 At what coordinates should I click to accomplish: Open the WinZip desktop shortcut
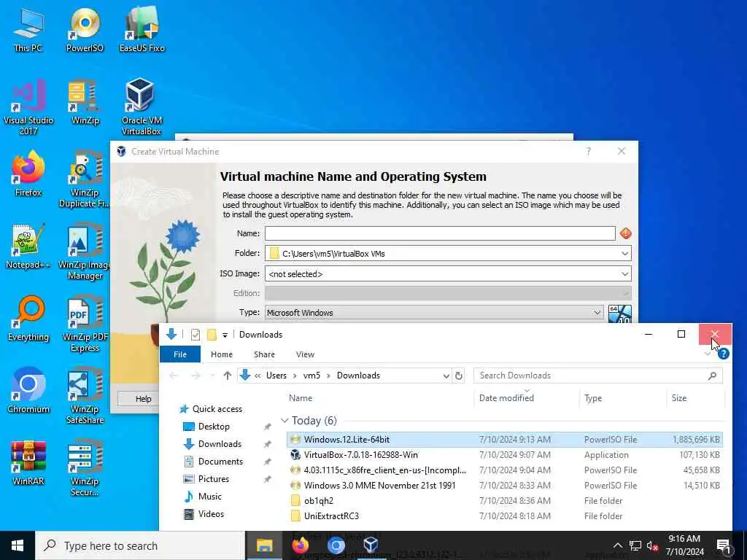[x=85, y=102]
